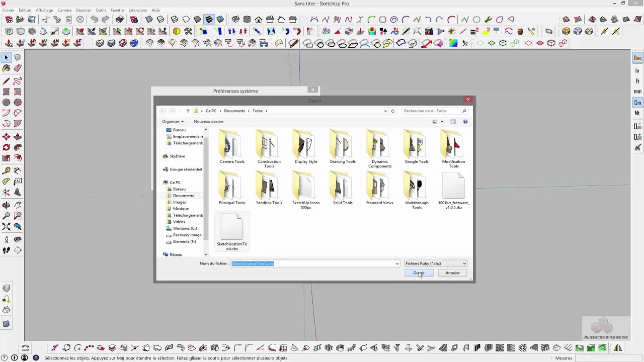Toggle the Dac unit button on right toolbar
This screenshot has height=362, width=644.
(x=637, y=58)
